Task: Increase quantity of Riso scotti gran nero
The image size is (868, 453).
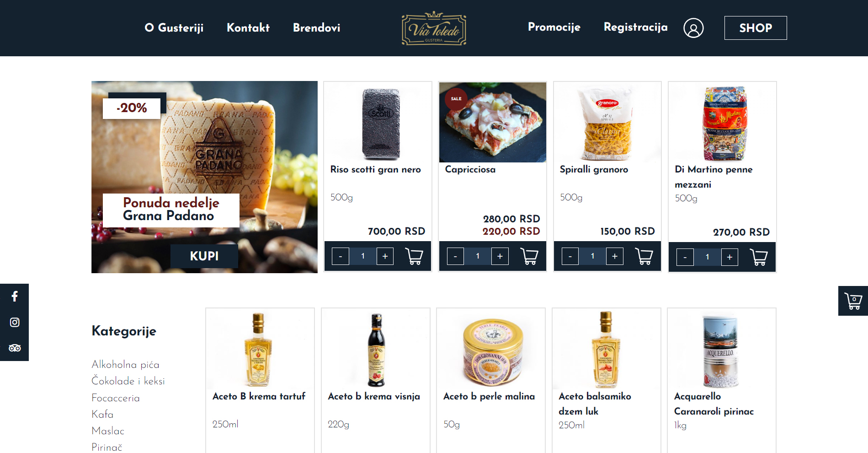Action: pos(385,256)
